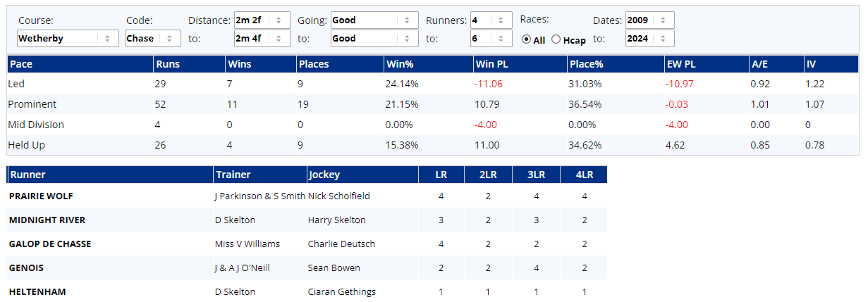Change the minimum Runners value of 4
The image size is (868, 302).
[491, 20]
